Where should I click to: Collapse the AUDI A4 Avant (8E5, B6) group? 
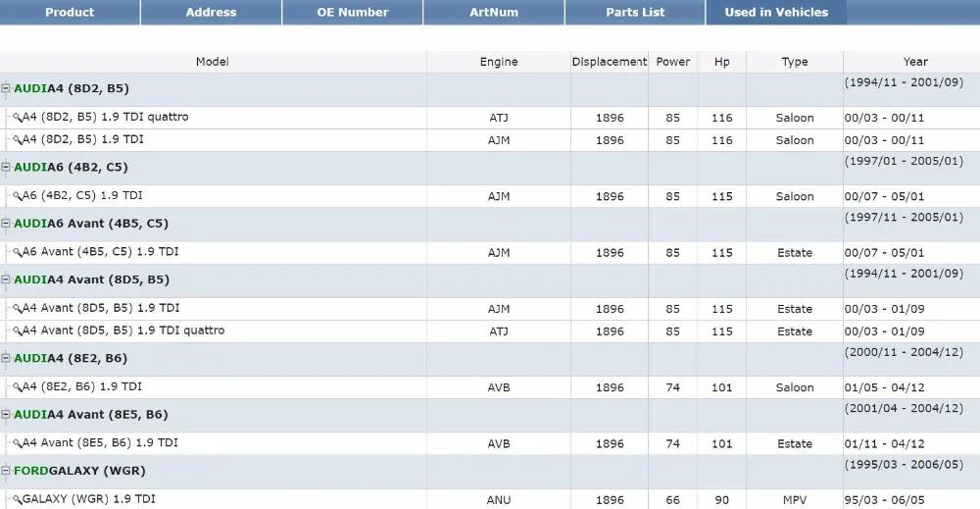tap(6, 415)
